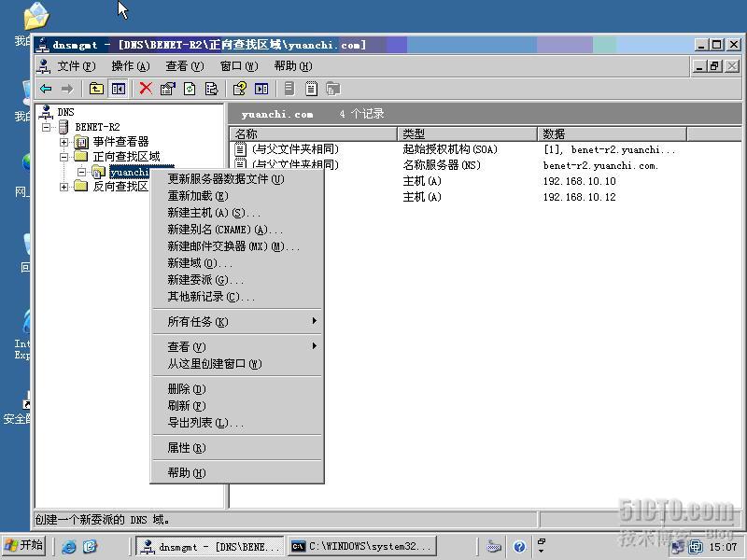Click the grayed zone folder toolbar icon

333,89
